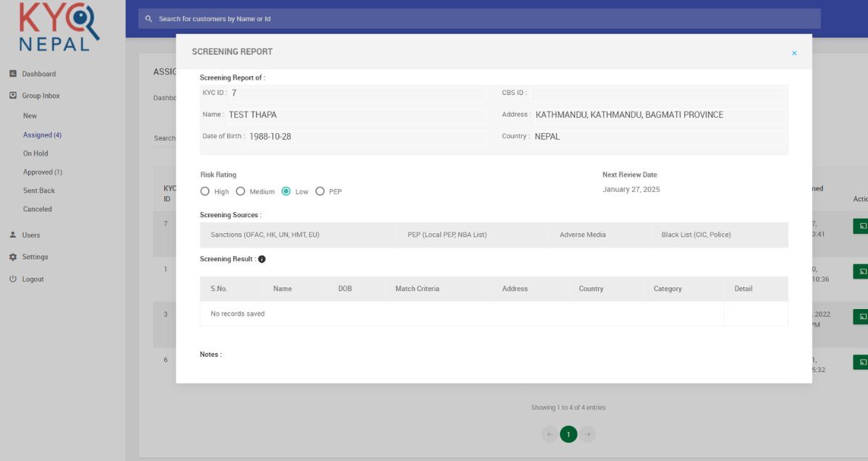The width and height of the screenshot is (868, 461).
Task: Select the Medium risk rating
Action: point(240,192)
